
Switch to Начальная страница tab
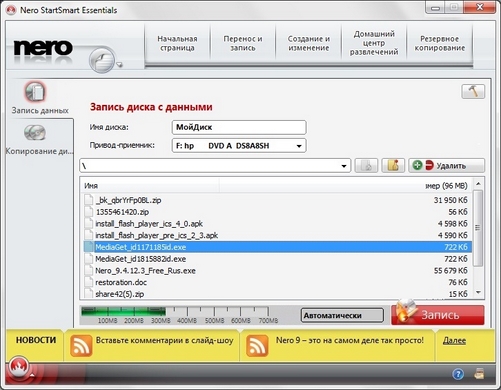(x=177, y=43)
